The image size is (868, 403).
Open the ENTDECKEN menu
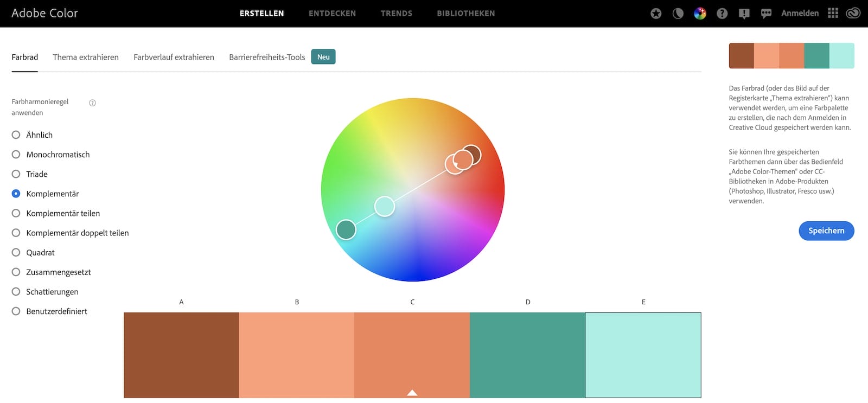pos(332,14)
